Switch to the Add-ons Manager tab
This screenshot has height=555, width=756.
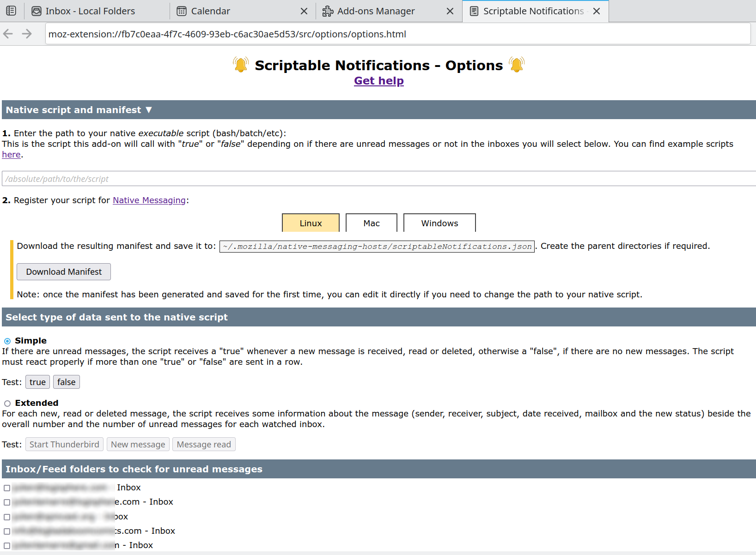pos(389,11)
